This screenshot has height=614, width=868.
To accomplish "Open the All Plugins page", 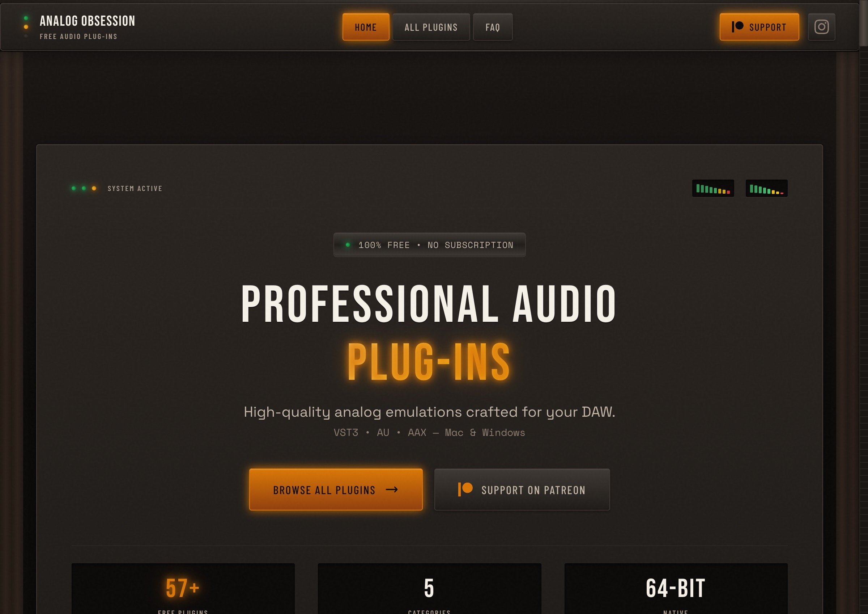I will [431, 27].
